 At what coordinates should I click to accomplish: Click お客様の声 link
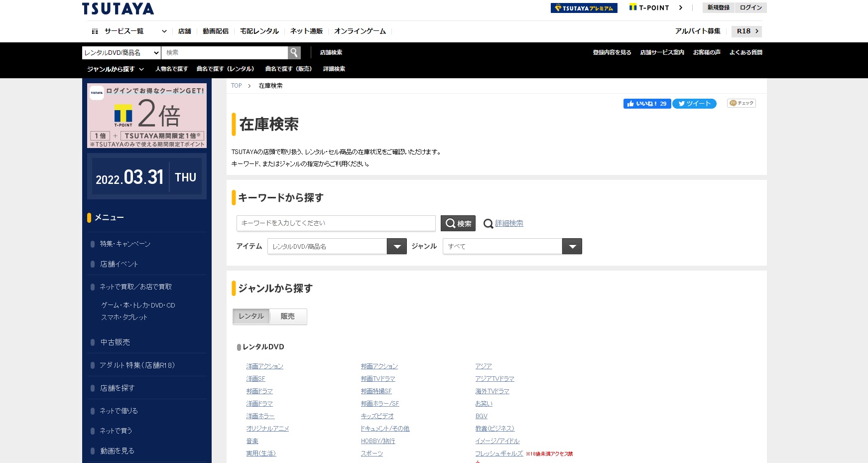pos(707,52)
